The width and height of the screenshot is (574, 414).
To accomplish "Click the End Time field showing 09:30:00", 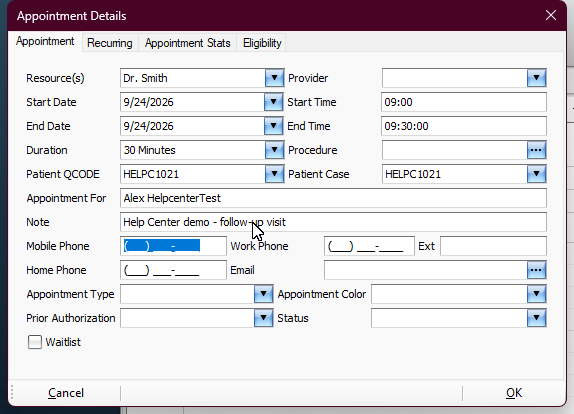I will coord(464,126).
